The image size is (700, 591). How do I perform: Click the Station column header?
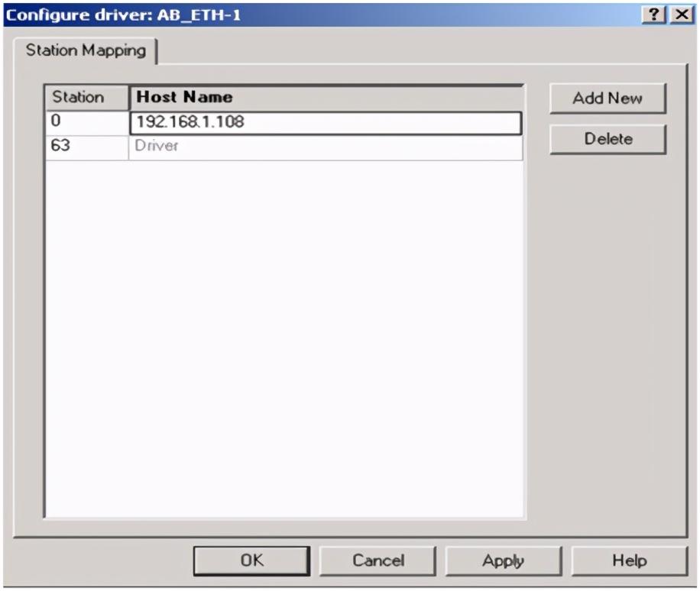[x=87, y=98]
